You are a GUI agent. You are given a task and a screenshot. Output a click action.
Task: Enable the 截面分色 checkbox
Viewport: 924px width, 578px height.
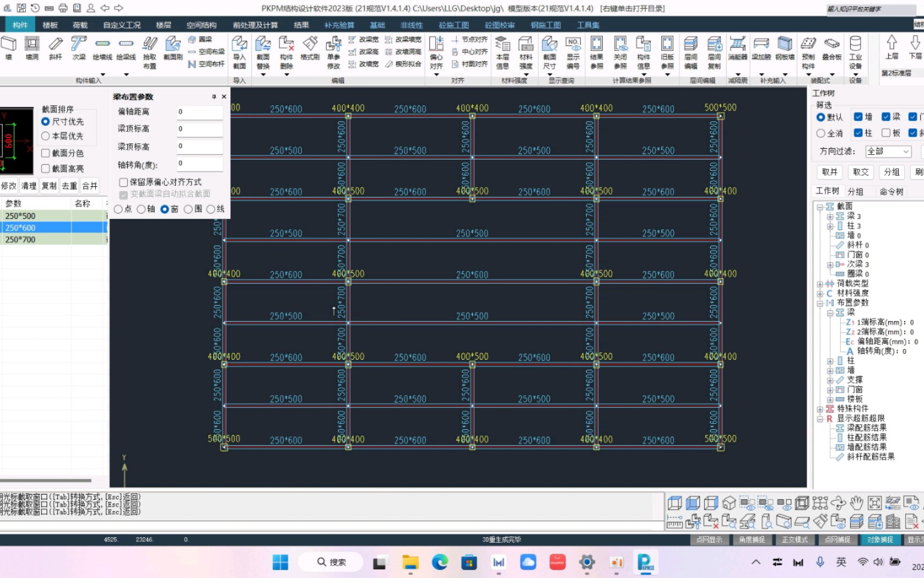click(x=46, y=153)
